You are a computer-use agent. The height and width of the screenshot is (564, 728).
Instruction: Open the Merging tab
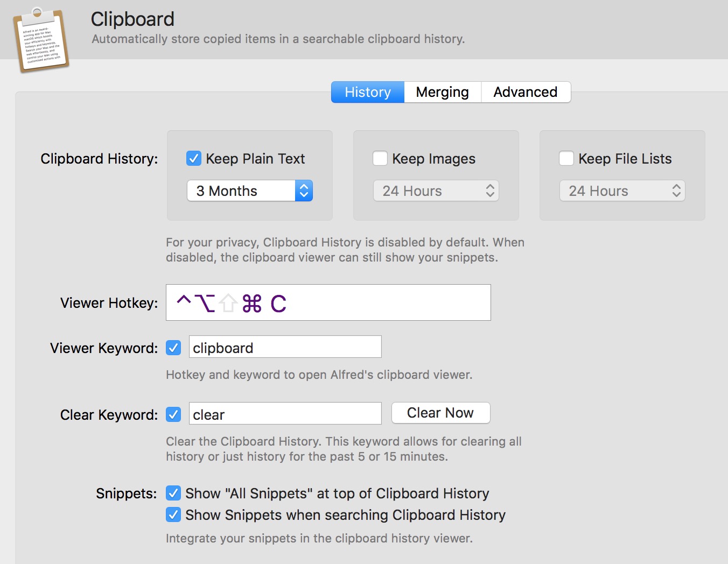point(443,92)
